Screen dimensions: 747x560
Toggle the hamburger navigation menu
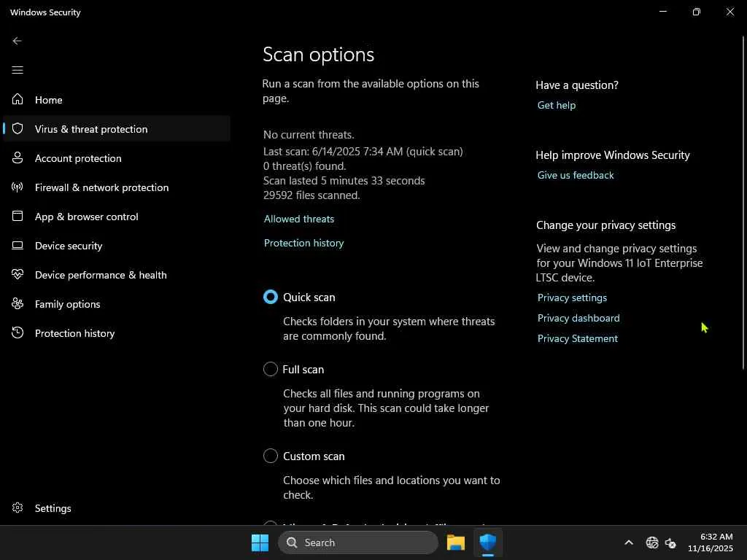[x=18, y=70]
